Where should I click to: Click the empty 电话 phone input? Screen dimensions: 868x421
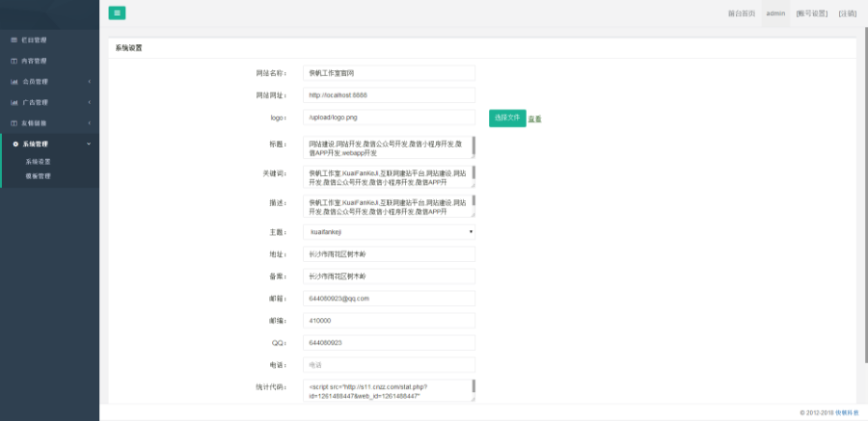point(390,365)
